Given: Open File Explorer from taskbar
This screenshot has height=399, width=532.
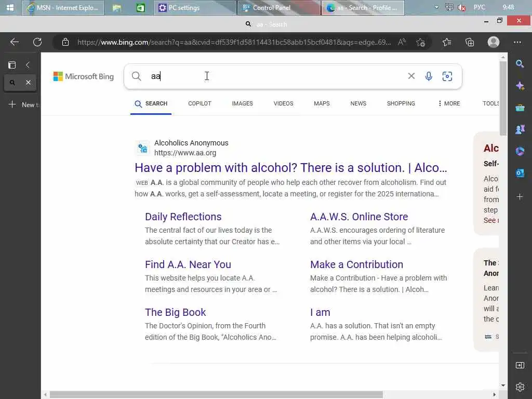Looking at the screenshot, I should [x=116, y=7].
